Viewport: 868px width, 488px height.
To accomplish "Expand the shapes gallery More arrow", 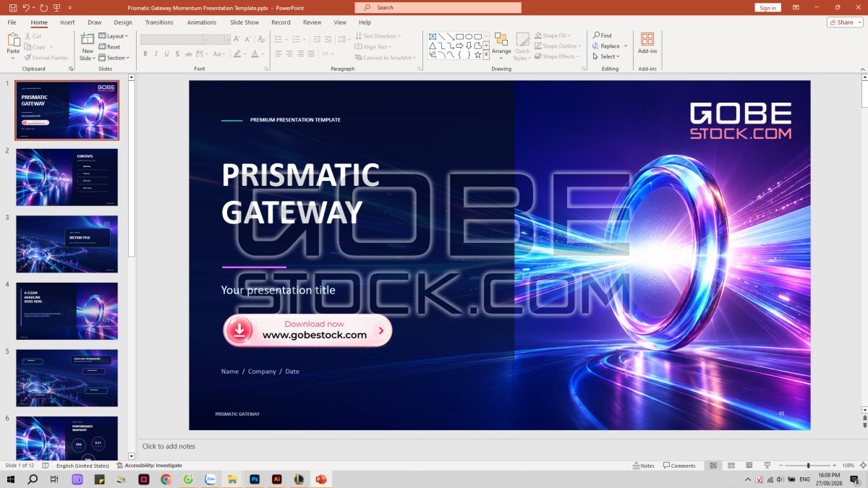I will click(486, 55).
